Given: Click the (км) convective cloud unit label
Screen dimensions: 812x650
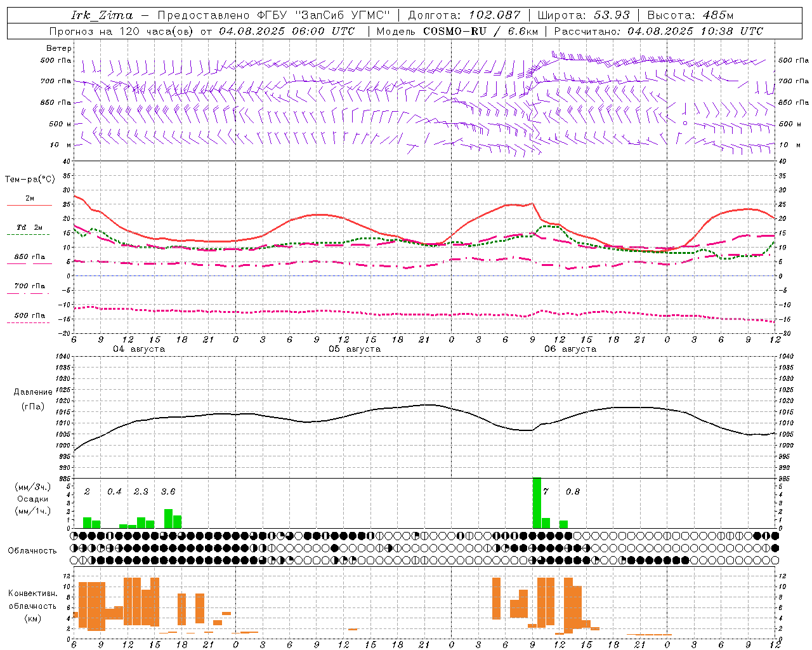Looking at the screenshot, I should (x=32, y=618).
